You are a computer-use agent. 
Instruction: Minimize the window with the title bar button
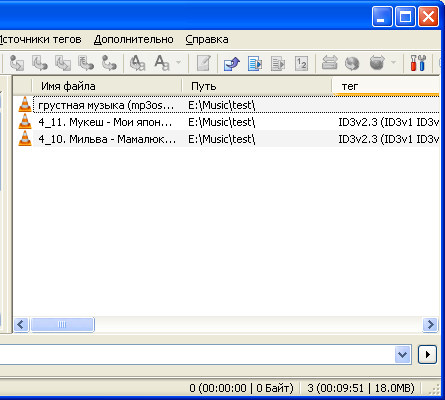tap(382, 16)
